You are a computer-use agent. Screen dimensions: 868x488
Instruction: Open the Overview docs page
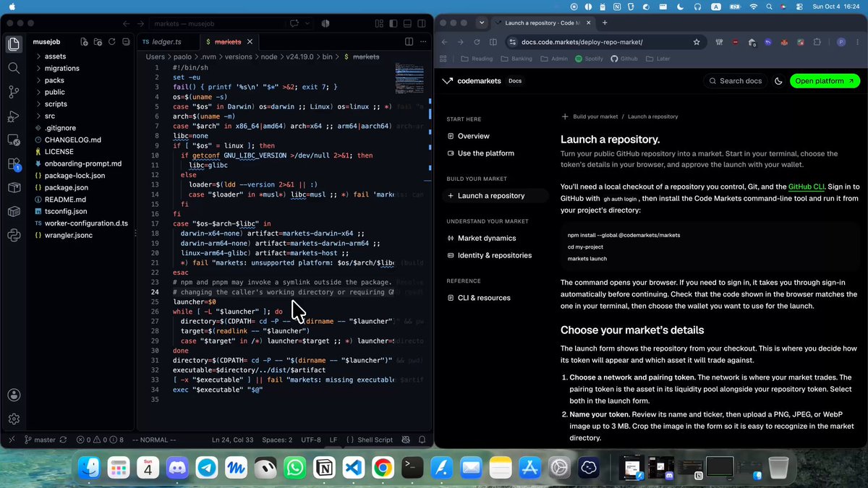pos(473,136)
